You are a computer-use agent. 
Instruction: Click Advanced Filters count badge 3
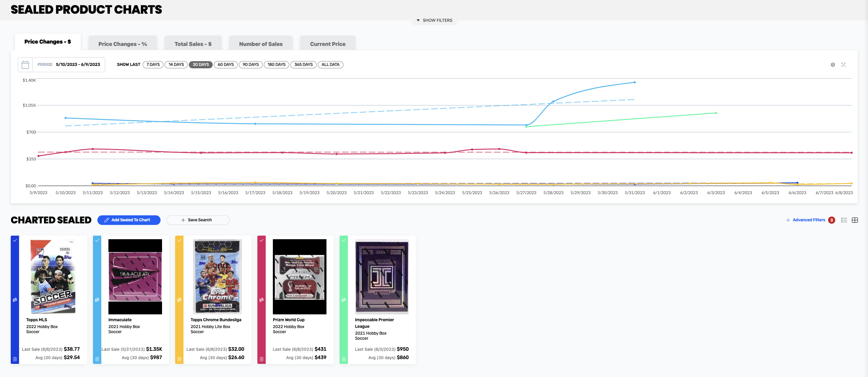[832, 220]
